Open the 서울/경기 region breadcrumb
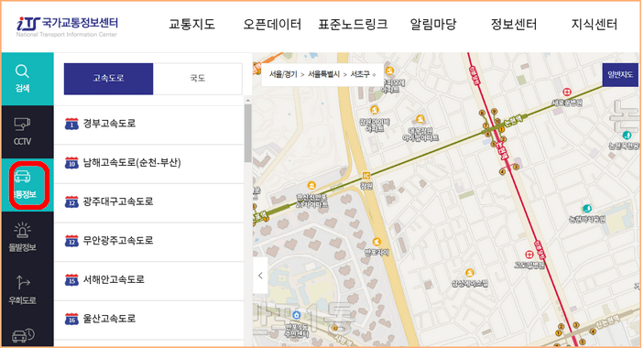 pos(283,74)
